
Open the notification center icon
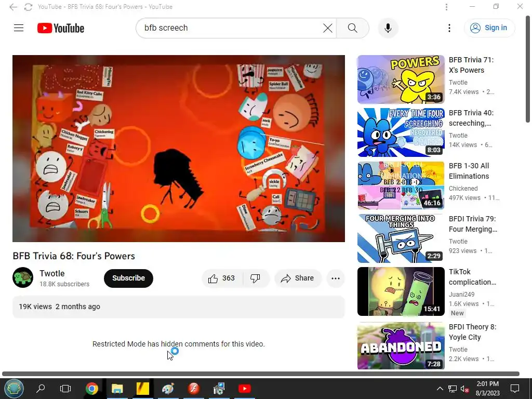(x=515, y=389)
